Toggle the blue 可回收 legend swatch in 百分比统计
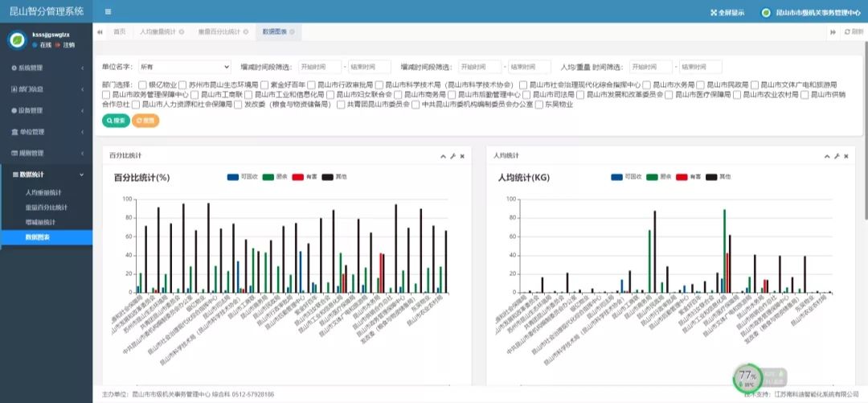 pyautogui.click(x=233, y=176)
